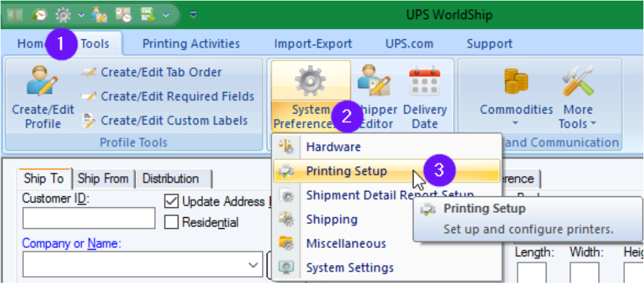644x289 pixels.
Task: Expand the Company or Name dropdown arrow
Action: (254, 264)
